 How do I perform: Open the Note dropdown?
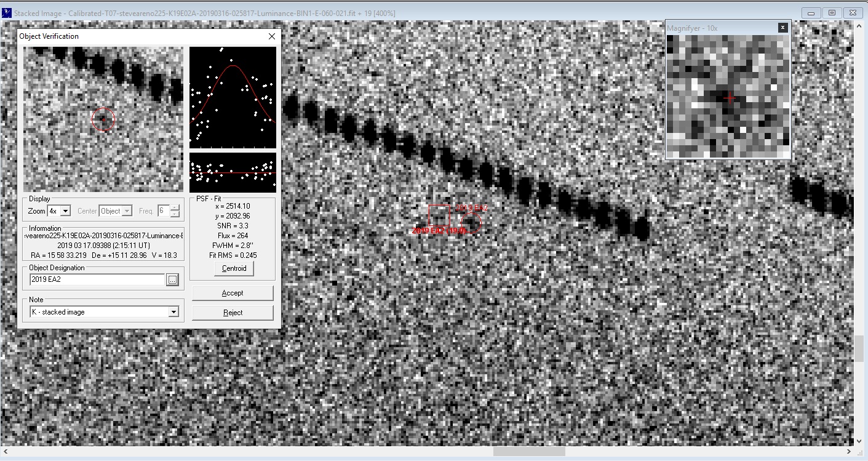[x=173, y=312]
